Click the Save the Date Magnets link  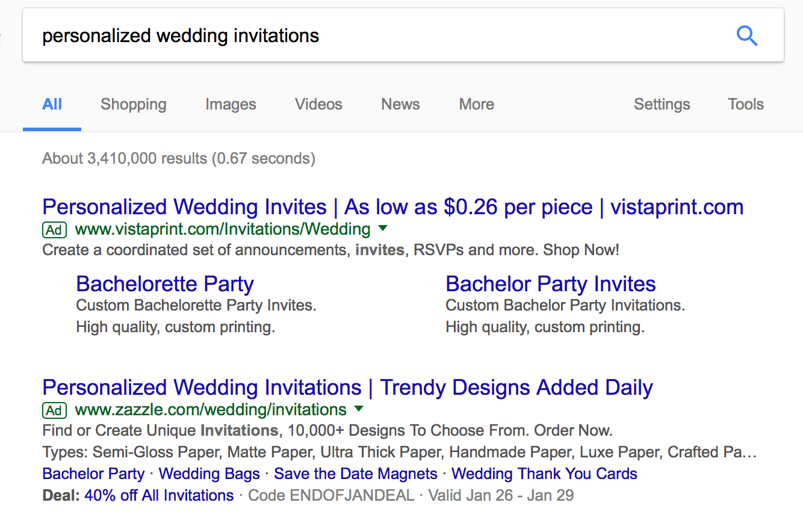pos(356,474)
